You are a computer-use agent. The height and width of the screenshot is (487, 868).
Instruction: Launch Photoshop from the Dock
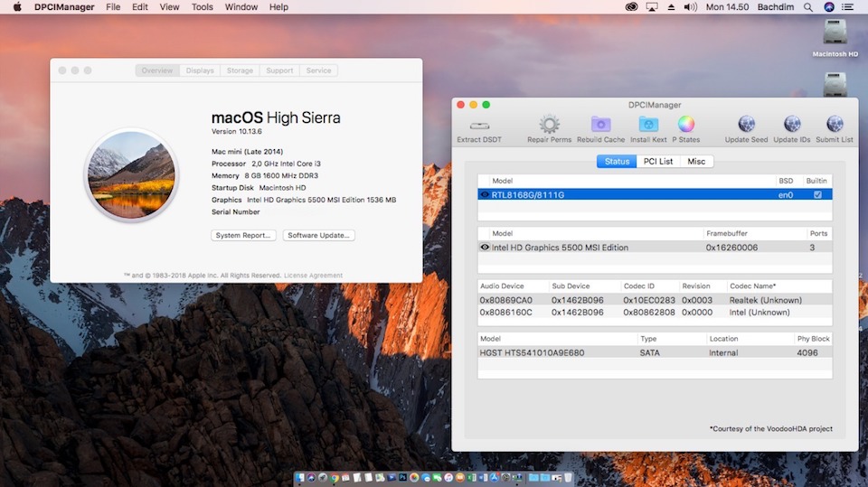402,478
